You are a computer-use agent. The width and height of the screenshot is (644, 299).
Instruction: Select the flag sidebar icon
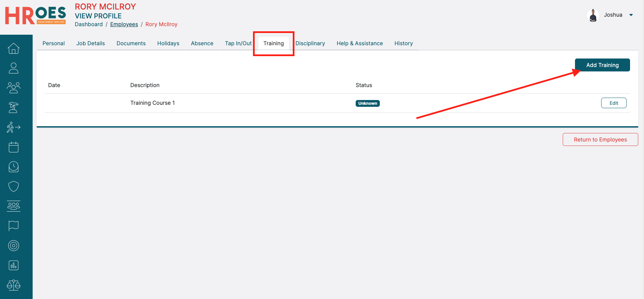coord(14,226)
